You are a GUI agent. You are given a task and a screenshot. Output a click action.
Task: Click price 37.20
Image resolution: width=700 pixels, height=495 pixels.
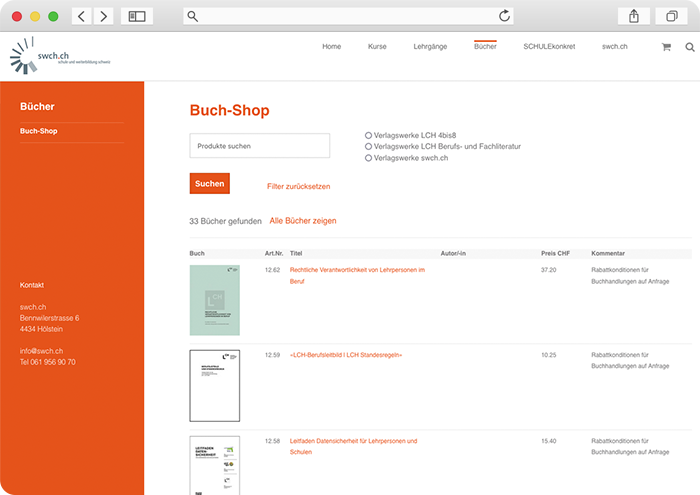point(549,270)
